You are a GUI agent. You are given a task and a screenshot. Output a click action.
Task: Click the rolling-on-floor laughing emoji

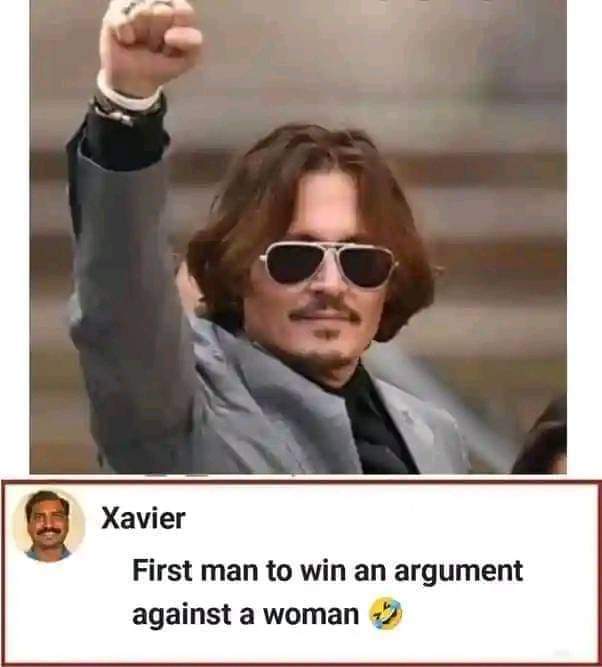[385, 613]
